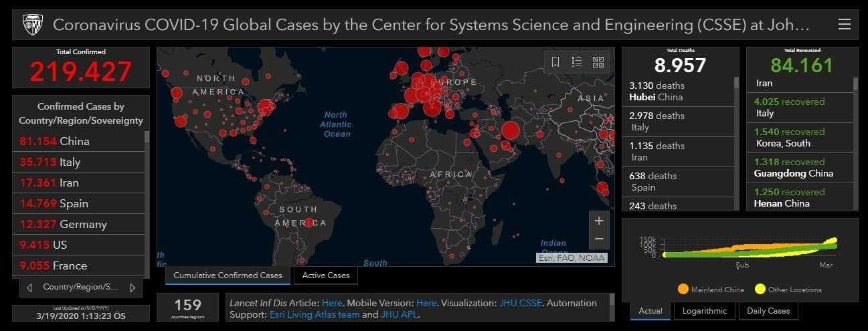Image resolution: width=868 pixels, height=331 pixels.
Task: Select 35.713 Italy in country list
Action: (78, 162)
